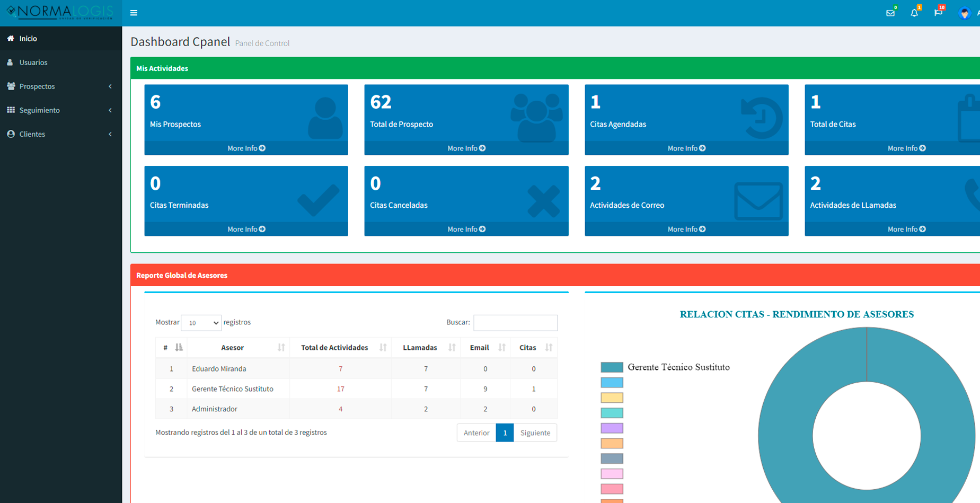Open the bell notifications icon
980x503 pixels.
[914, 13]
